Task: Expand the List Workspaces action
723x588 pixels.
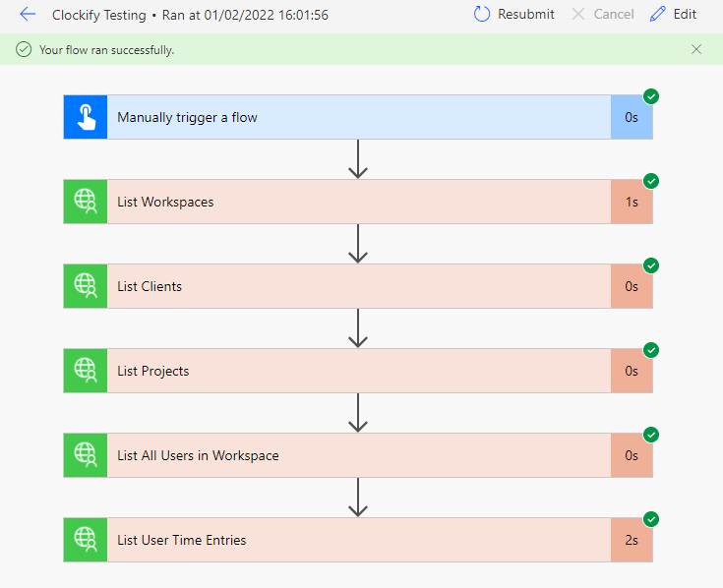Action: point(358,202)
